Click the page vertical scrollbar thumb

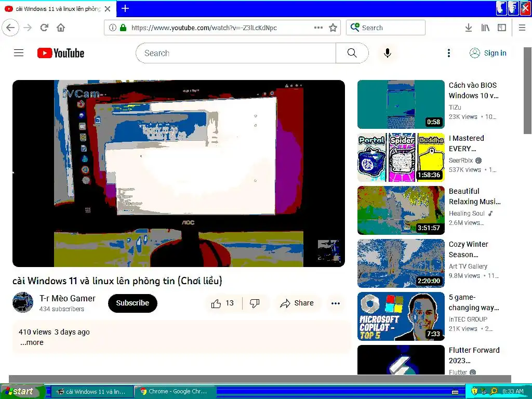527,90
